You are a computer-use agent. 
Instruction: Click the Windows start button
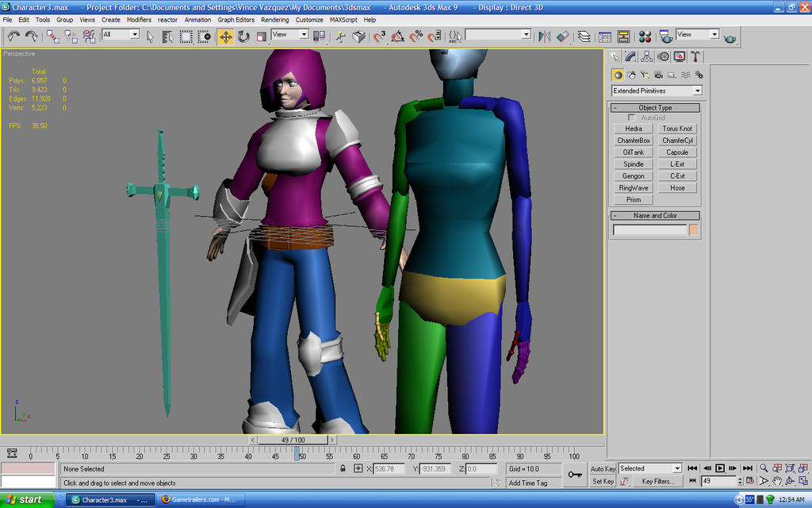27,500
